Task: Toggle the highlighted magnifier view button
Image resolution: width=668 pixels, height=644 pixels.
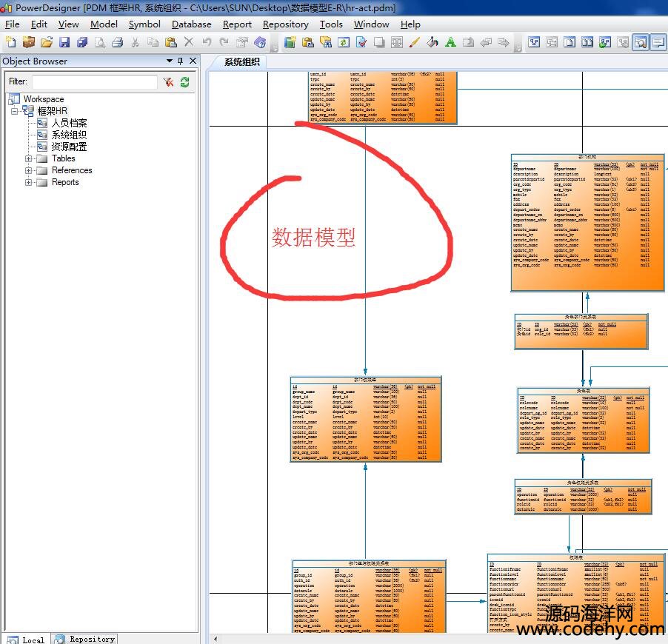Action: [x=641, y=42]
